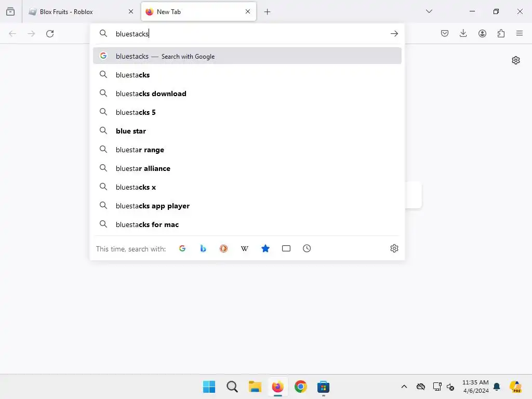Search open tabs with the tab icon
The width and height of the screenshot is (532, 399).
tap(286, 248)
